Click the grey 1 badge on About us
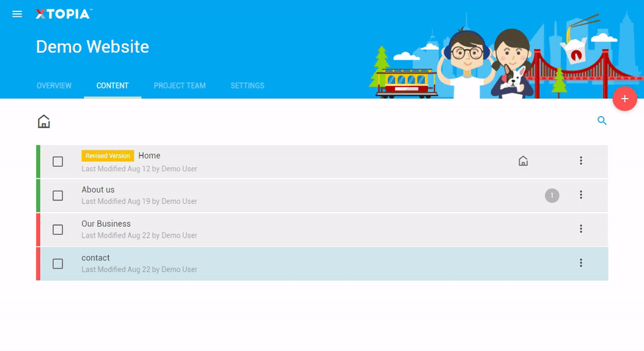The width and height of the screenshot is (644, 351). 551,195
